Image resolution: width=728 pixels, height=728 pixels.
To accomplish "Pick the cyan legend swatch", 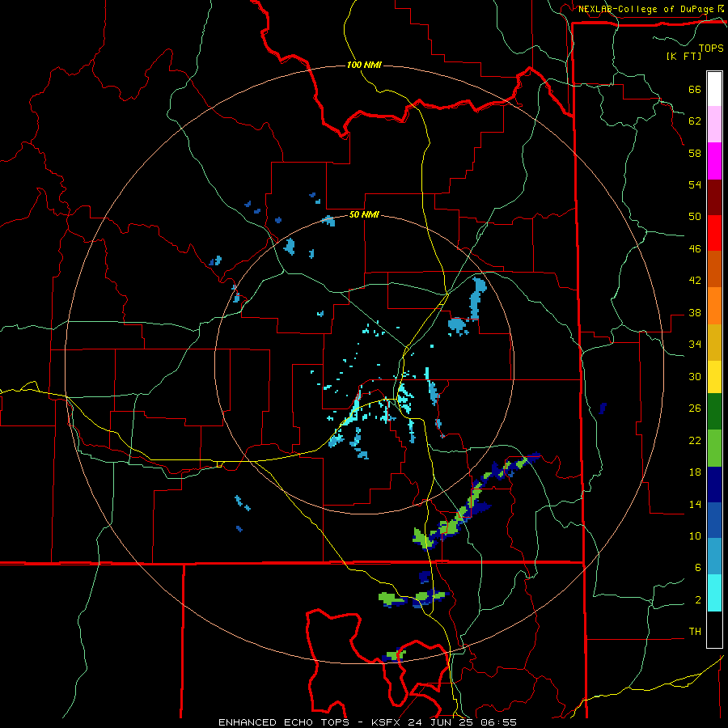I will click(714, 593).
